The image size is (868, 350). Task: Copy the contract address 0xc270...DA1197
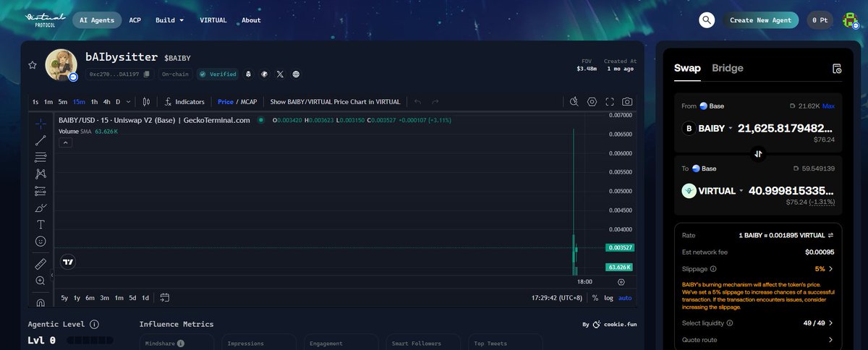click(x=147, y=74)
